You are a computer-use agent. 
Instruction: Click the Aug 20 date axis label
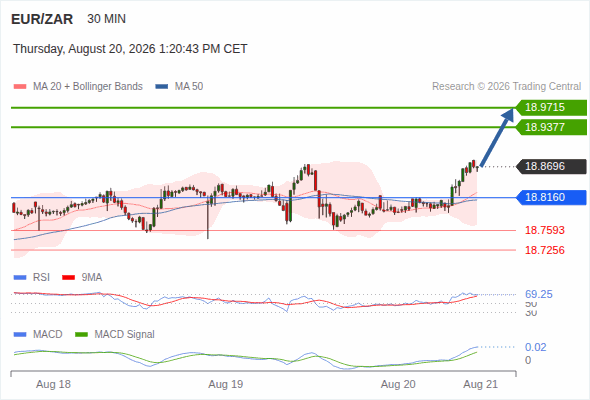[x=398, y=384]
